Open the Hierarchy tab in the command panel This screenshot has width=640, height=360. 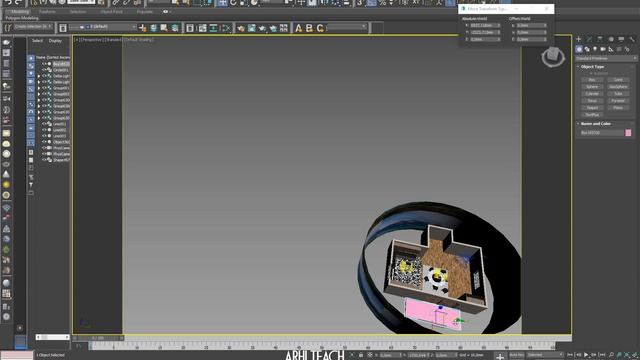click(600, 39)
